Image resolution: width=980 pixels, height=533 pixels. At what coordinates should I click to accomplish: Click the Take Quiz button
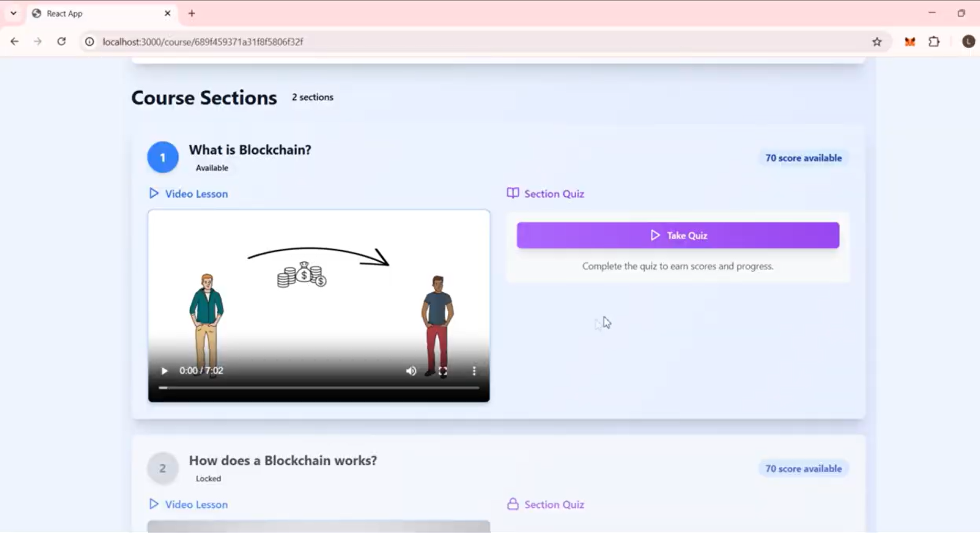coord(677,235)
